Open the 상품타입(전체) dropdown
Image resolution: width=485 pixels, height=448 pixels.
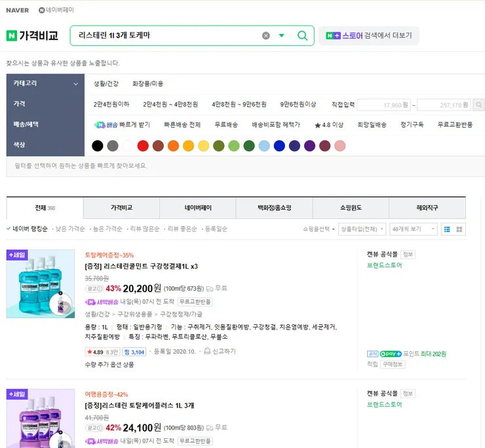[362, 229]
